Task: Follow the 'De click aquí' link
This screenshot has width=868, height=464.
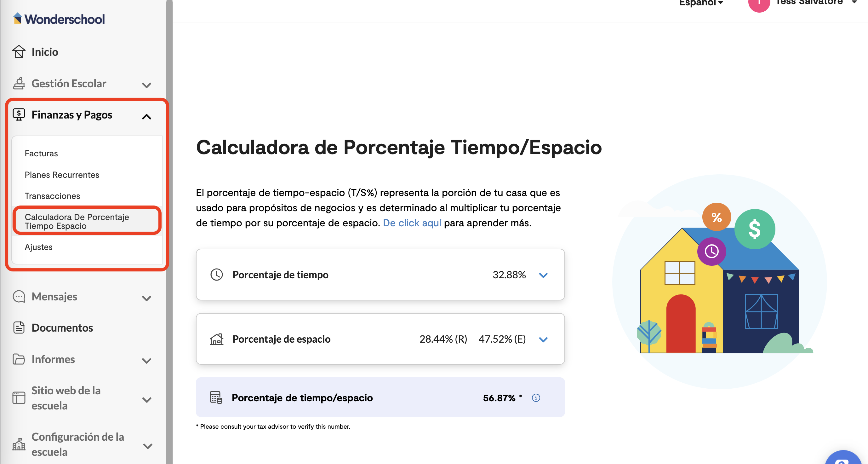Action: click(x=412, y=223)
